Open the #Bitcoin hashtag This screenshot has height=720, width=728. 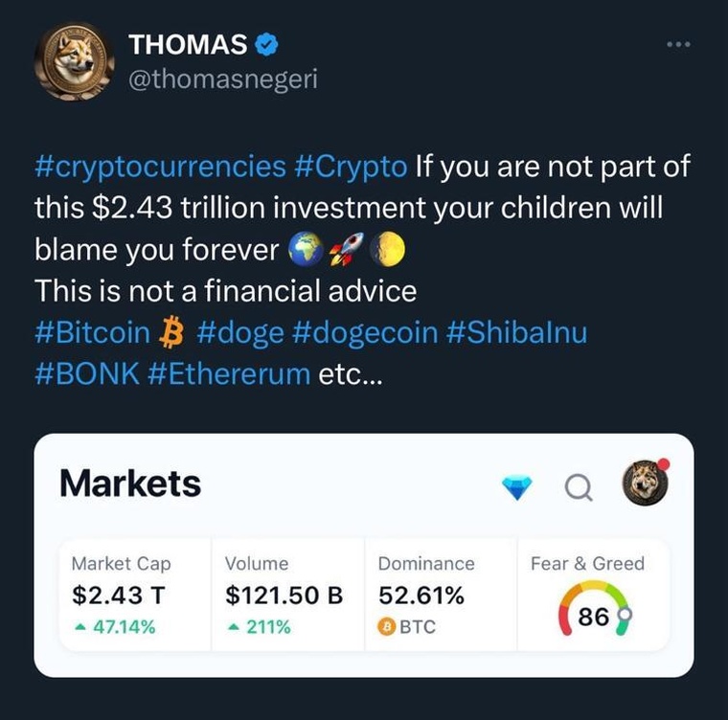pyautogui.click(x=92, y=333)
